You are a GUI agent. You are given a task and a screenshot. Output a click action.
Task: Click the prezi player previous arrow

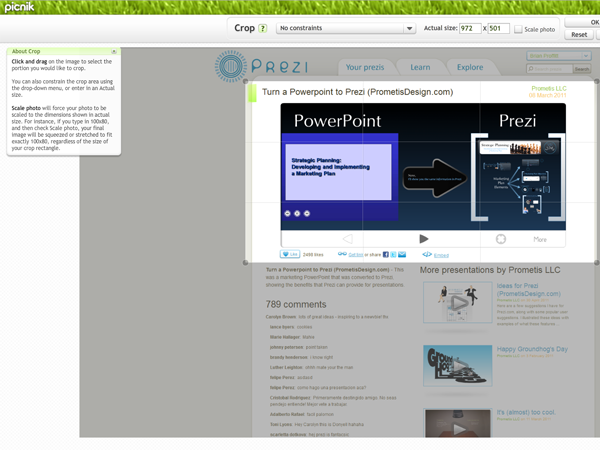pos(347,239)
